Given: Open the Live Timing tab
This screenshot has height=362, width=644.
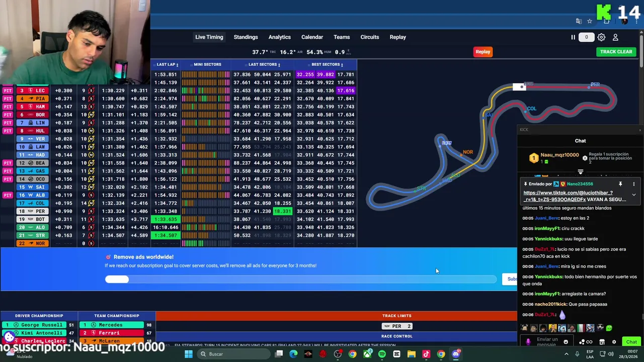Looking at the screenshot, I should point(209,37).
